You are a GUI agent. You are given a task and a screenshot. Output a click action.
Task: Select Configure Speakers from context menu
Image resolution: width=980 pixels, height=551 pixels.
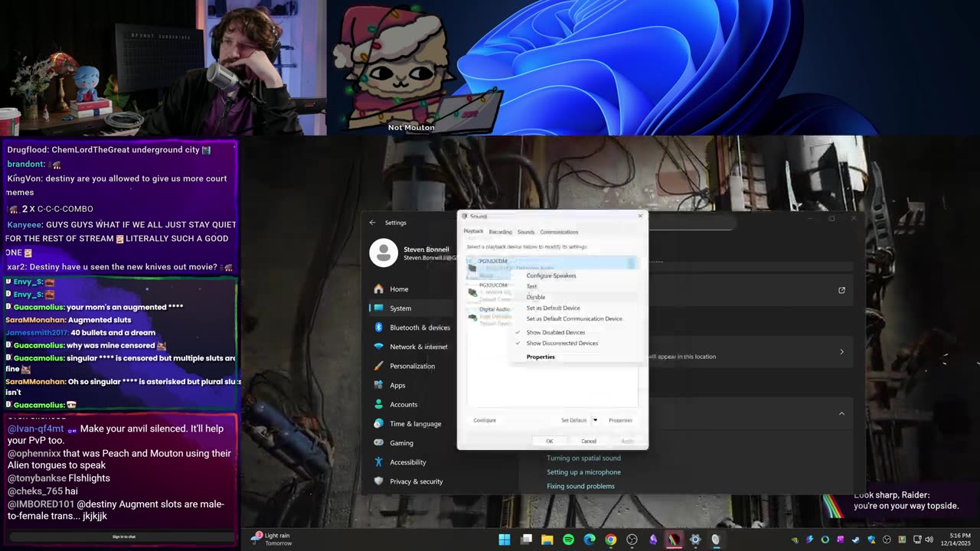551,275
